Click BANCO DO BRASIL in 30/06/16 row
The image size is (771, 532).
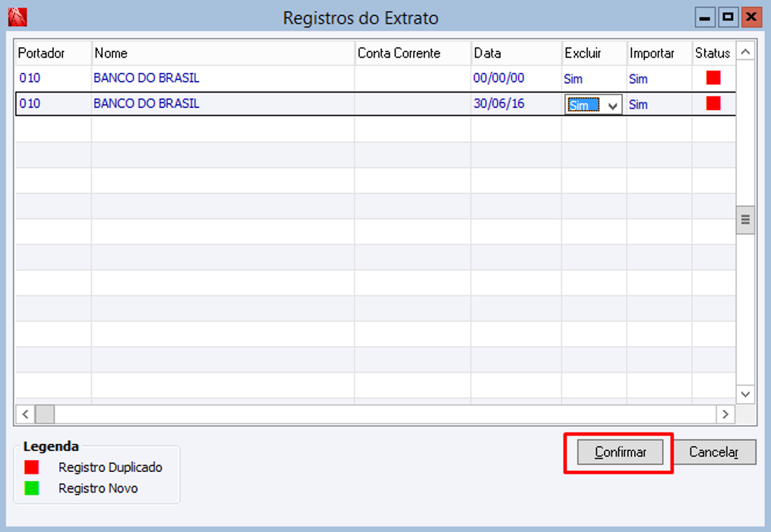[x=146, y=104]
